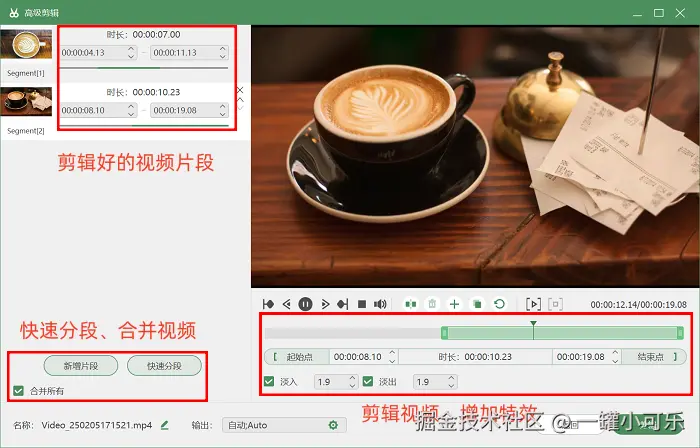Edit the file name with pencil icon
700x448 pixels.
pos(165,425)
